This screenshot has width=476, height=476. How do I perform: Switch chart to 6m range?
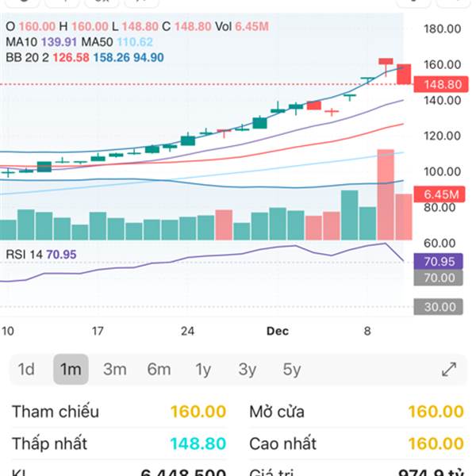[x=159, y=369]
